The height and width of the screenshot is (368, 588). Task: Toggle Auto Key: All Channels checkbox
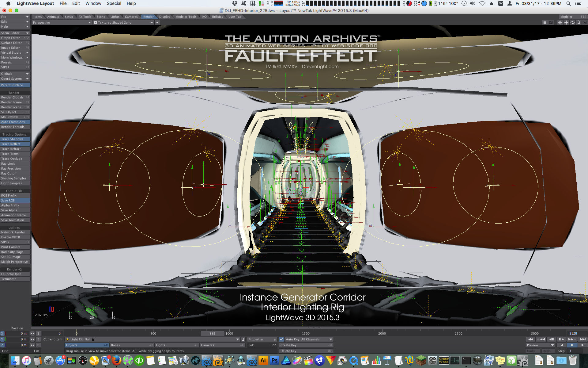point(281,339)
